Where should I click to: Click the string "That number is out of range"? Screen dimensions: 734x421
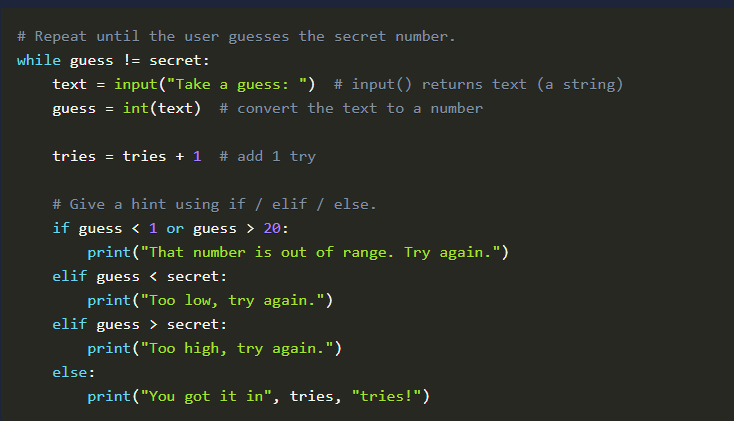[323, 252]
